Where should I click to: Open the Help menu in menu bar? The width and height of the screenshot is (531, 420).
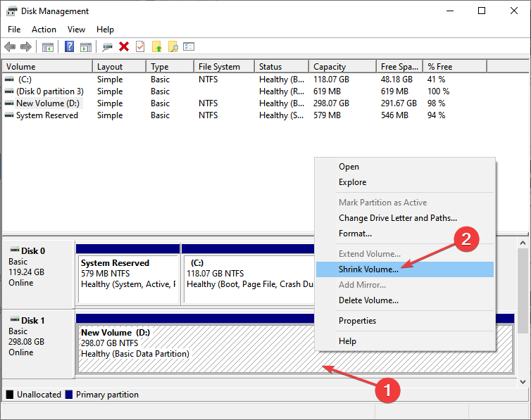point(105,30)
